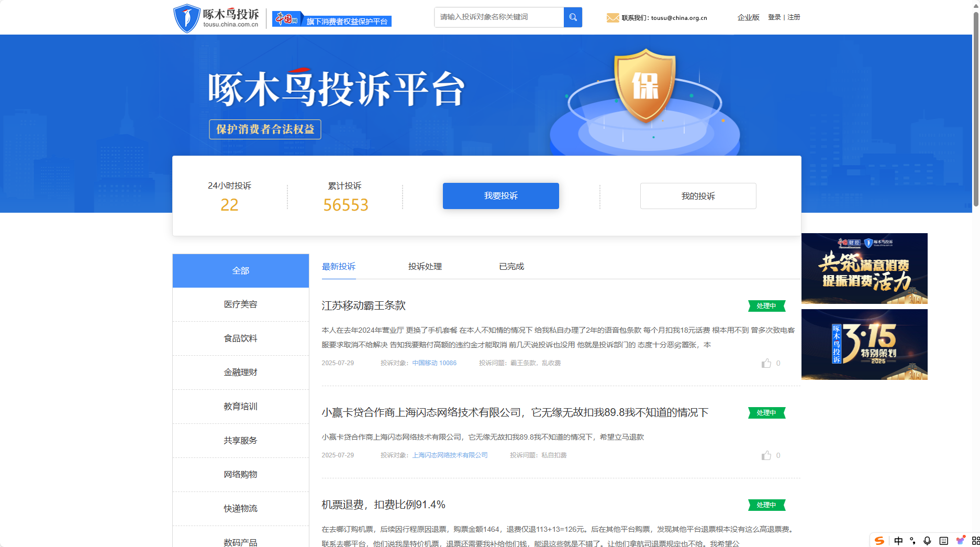Open the Sogou skin shirt icon
Screen dimensions: 980x547
(x=960, y=541)
